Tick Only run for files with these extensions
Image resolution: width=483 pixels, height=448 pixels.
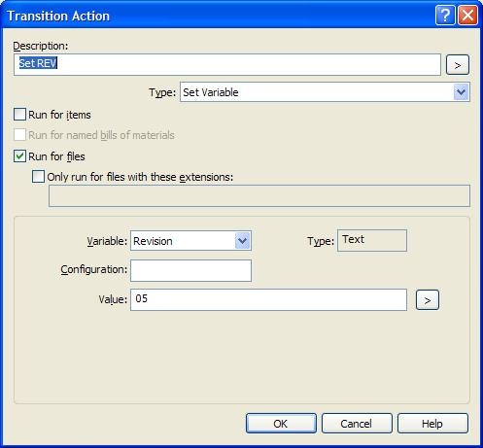[x=38, y=177]
